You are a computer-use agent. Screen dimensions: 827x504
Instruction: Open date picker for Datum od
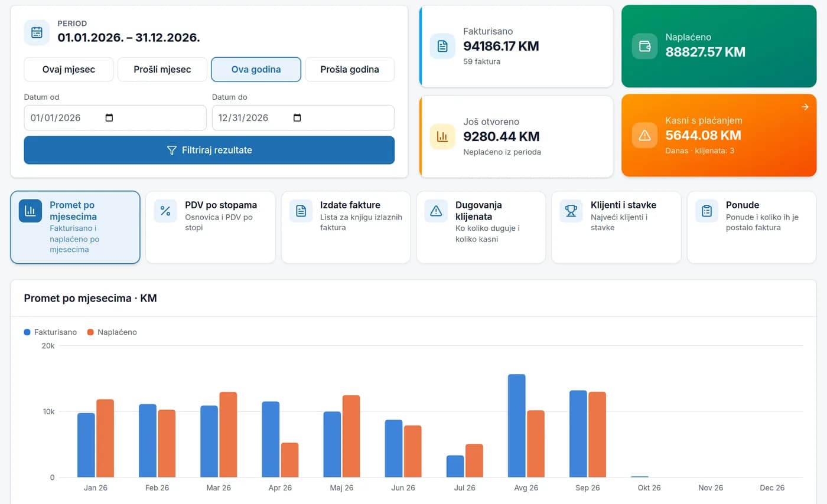point(109,117)
